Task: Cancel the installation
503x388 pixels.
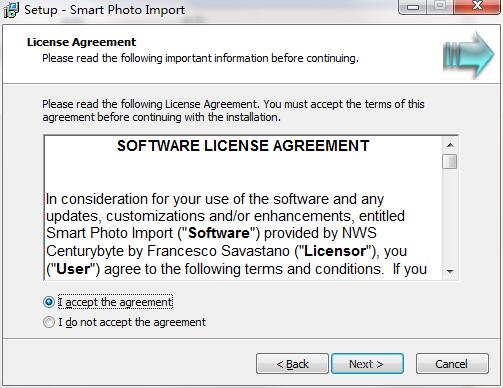Action: pyautogui.click(x=452, y=364)
